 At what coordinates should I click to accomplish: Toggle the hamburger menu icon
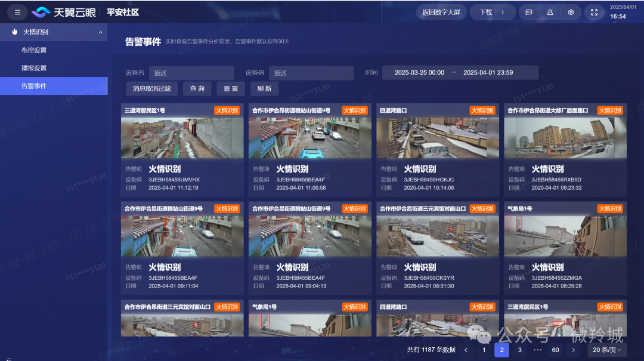17,13
